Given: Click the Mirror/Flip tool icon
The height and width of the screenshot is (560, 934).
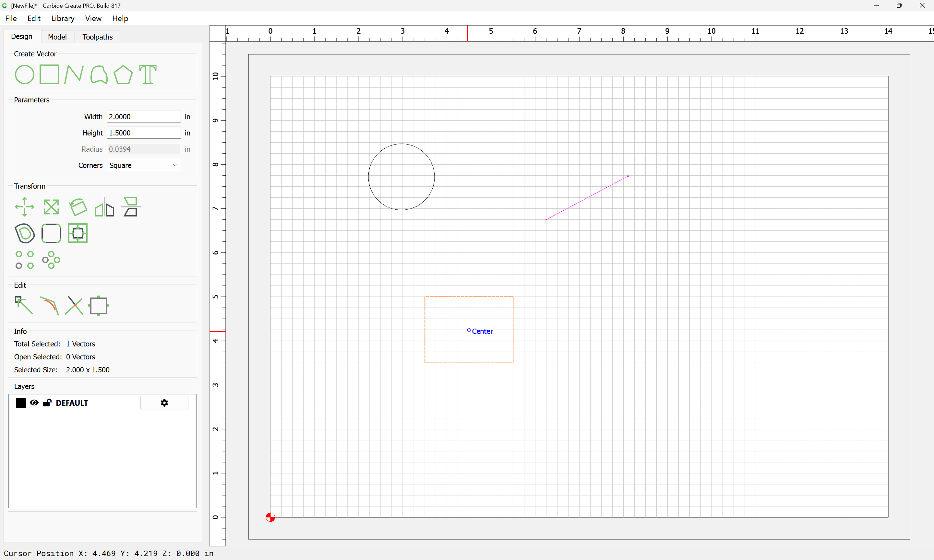Looking at the screenshot, I should (x=104, y=207).
